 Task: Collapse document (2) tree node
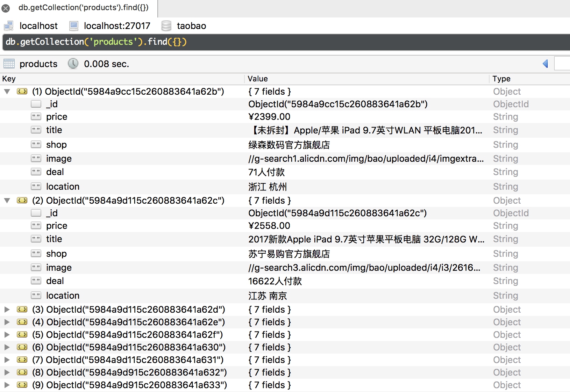pyautogui.click(x=7, y=201)
